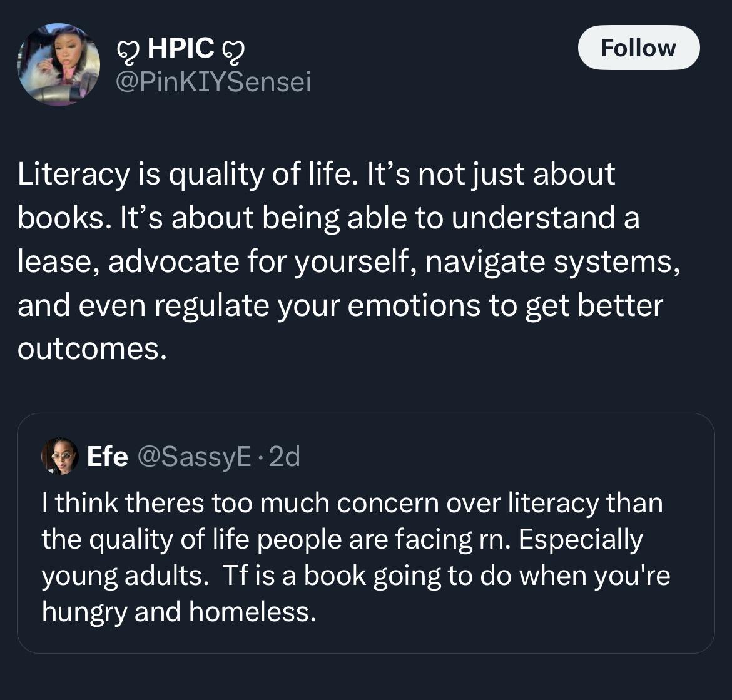Open HPIC's profile picture
The width and height of the screenshot is (732, 700).
(58, 64)
